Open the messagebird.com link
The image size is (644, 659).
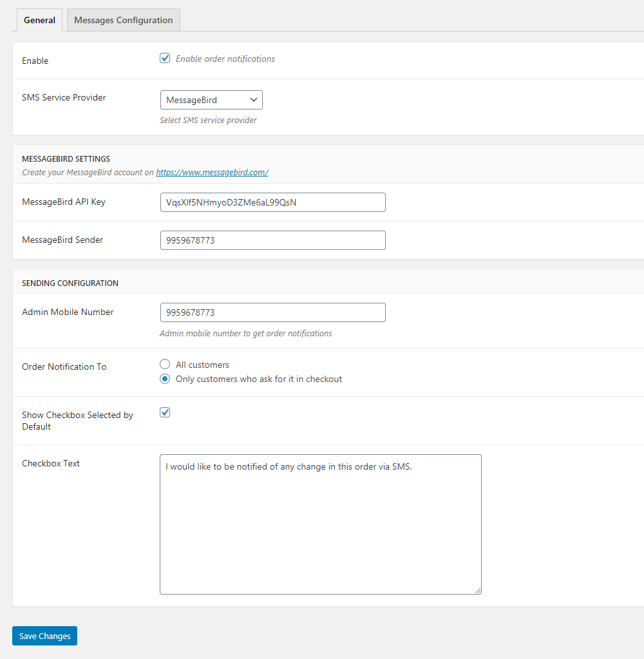tap(212, 172)
